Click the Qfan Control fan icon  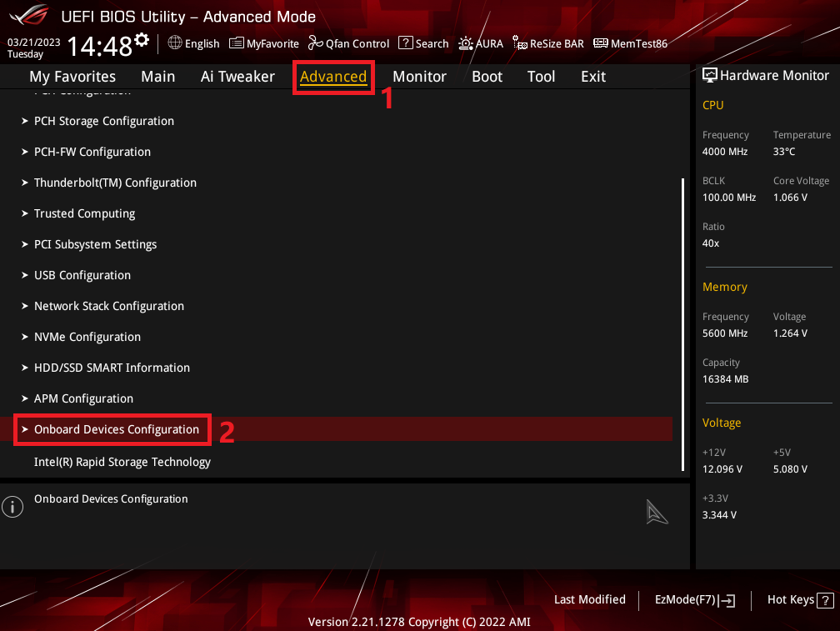[x=316, y=43]
